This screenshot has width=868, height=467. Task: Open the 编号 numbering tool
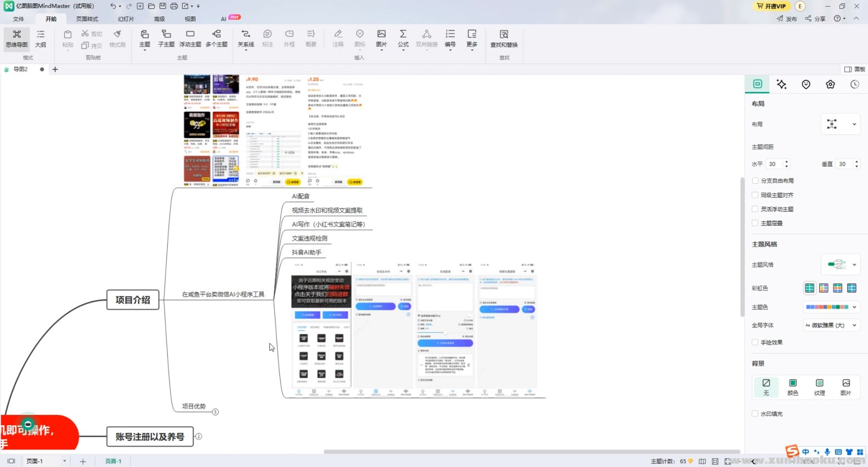pyautogui.click(x=450, y=38)
